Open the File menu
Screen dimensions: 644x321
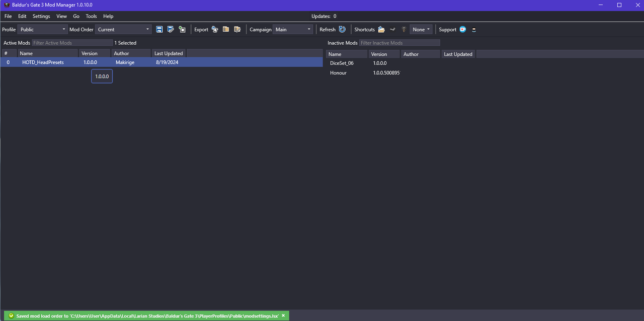tap(8, 16)
